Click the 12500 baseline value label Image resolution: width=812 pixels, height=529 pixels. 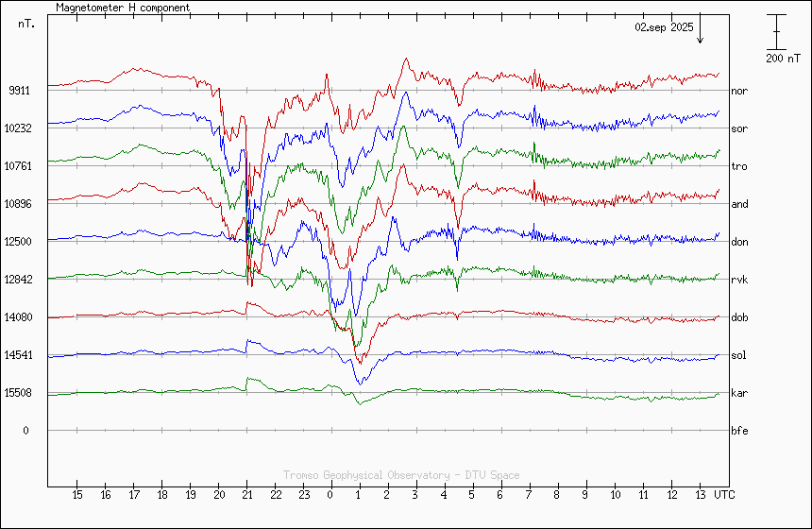19,242
